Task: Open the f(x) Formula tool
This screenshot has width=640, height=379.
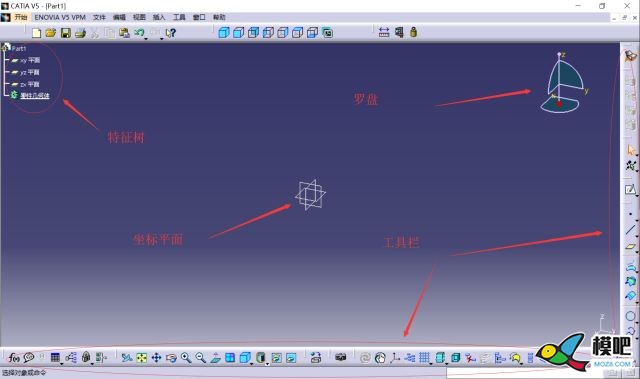Action: pos(14,358)
